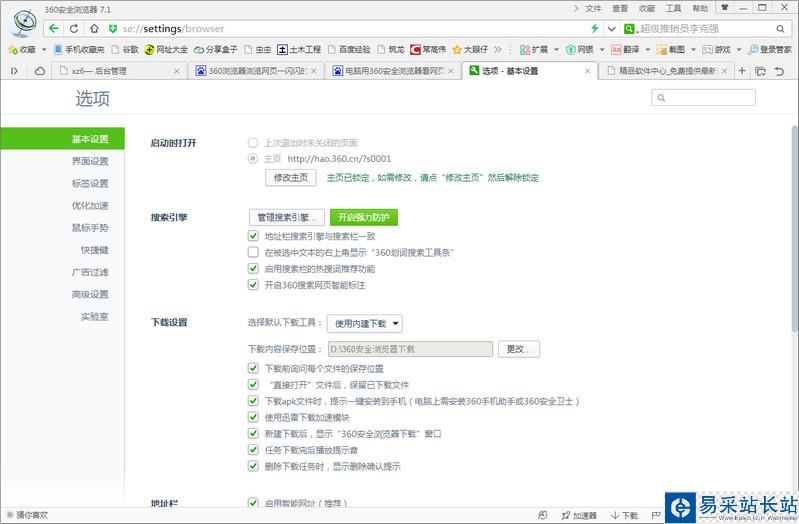
Task: Open the 谷歌 bookmark
Action: (125, 49)
